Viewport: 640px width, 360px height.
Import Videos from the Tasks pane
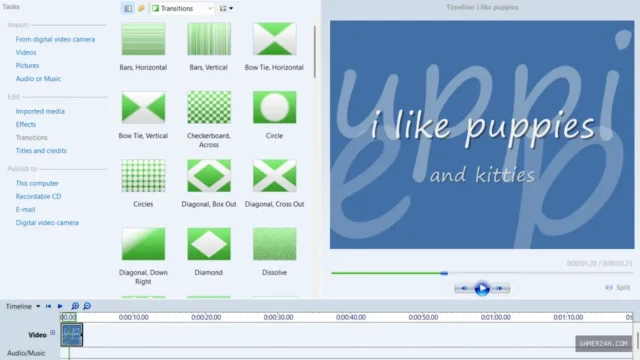(x=26, y=52)
